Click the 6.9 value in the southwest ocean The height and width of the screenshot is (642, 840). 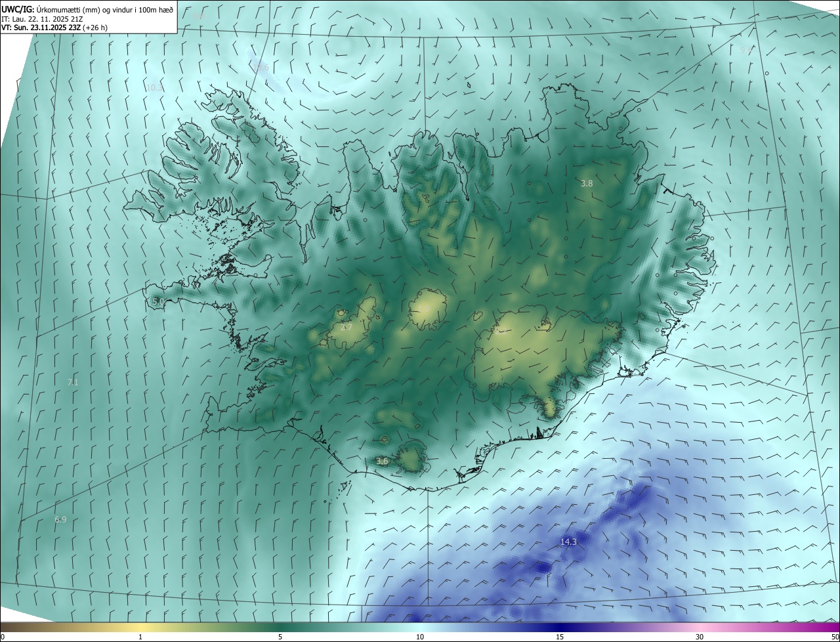point(60,519)
